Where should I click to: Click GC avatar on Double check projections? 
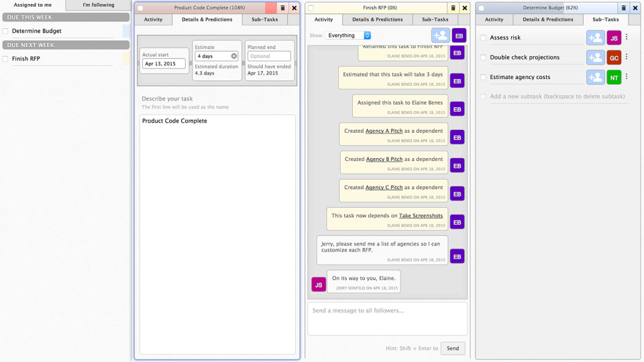point(614,58)
